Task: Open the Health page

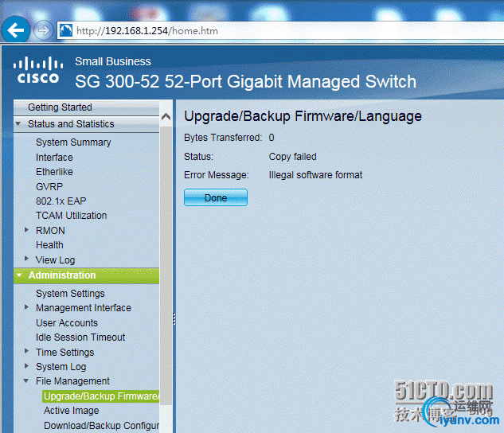Action: (x=49, y=245)
